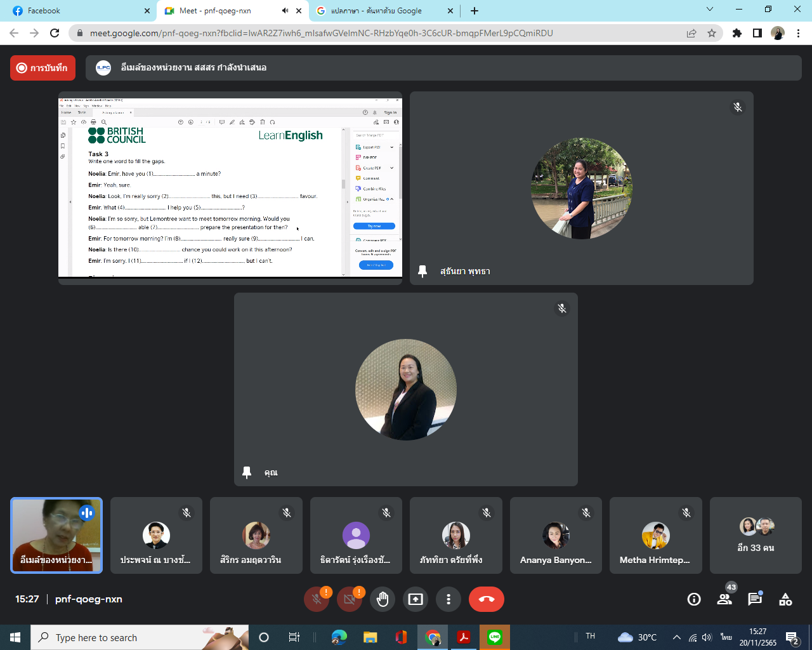
Task: Click the present screen icon
Action: click(x=416, y=599)
